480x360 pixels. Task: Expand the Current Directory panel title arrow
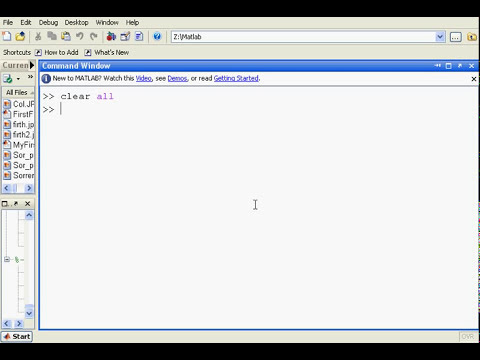point(32,65)
